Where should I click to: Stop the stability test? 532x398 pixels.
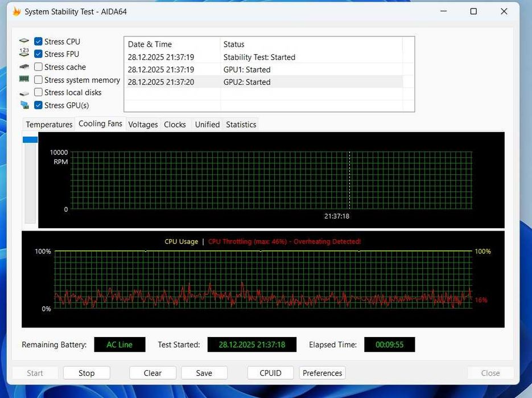[x=86, y=373]
